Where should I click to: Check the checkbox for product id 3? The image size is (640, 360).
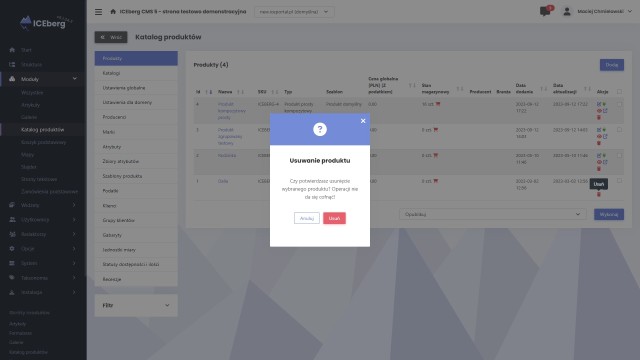619,130
